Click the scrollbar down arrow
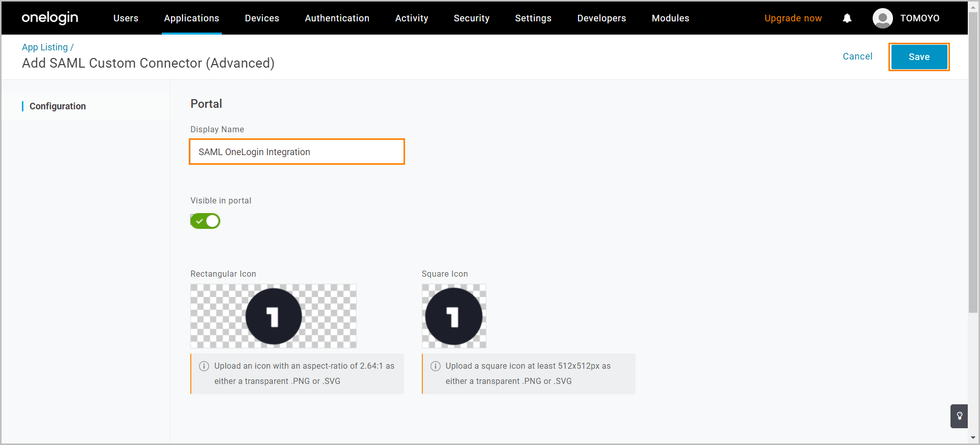980x445 pixels. pyautogui.click(x=973, y=438)
